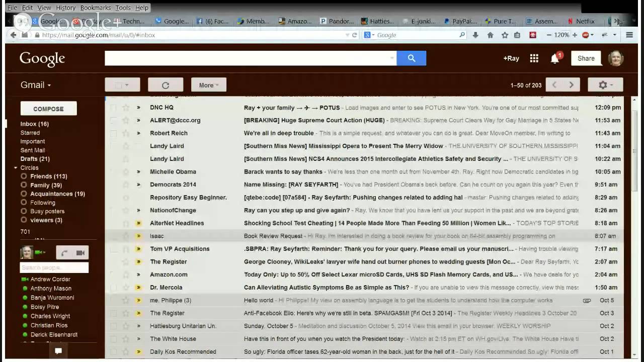Screen dimensions: 644x362
Task: Select the Robert Reich email checkbox
Action: pyautogui.click(x=113, y=133)
